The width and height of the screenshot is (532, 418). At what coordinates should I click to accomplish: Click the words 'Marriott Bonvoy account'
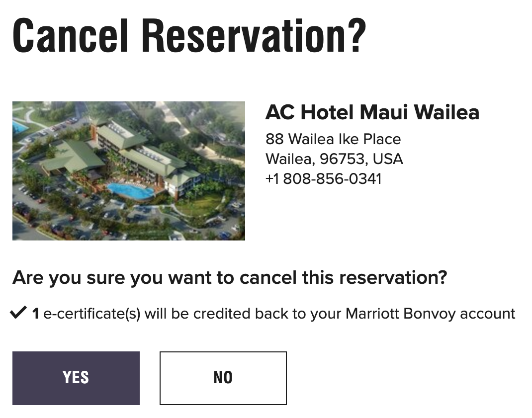click(430, 314)
